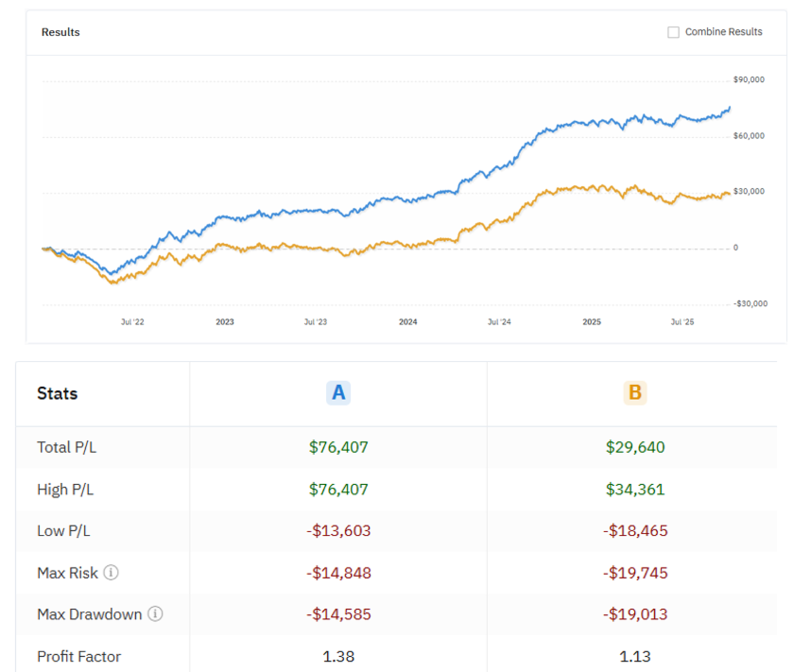794x672 pixels.
Task: Click the Max Risk info icon
Action: coord(111,572)
